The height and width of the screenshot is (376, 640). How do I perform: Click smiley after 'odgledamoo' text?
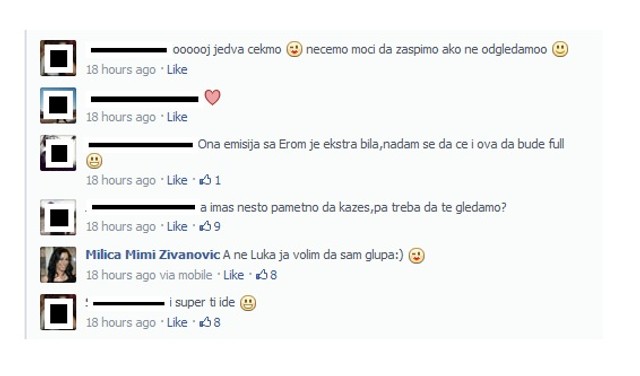tap(560, 49)
